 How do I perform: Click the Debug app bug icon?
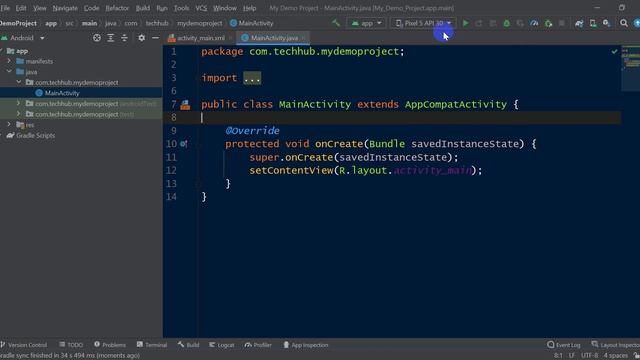tap(507, 23)
